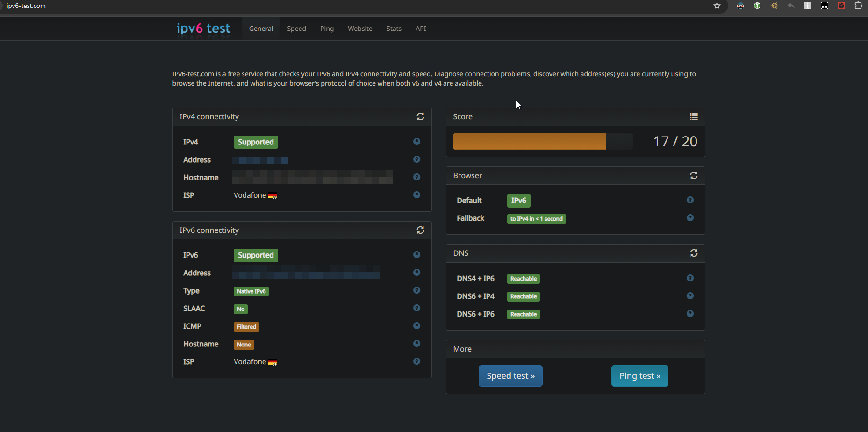Image resolution: width=868 pixels, height=432 pixels.
Task: Open the Score details list icon
Action: click(x=694, y=116)
